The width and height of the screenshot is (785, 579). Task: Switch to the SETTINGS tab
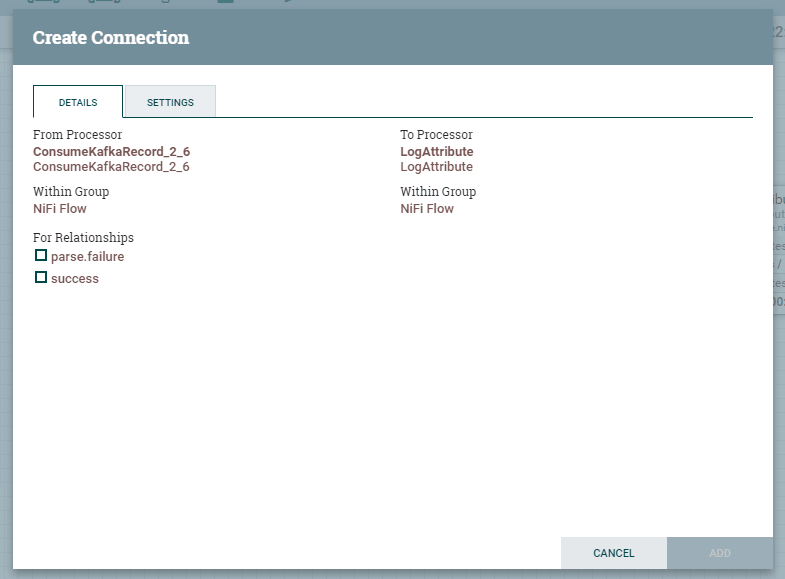click(x=170, y=102)
